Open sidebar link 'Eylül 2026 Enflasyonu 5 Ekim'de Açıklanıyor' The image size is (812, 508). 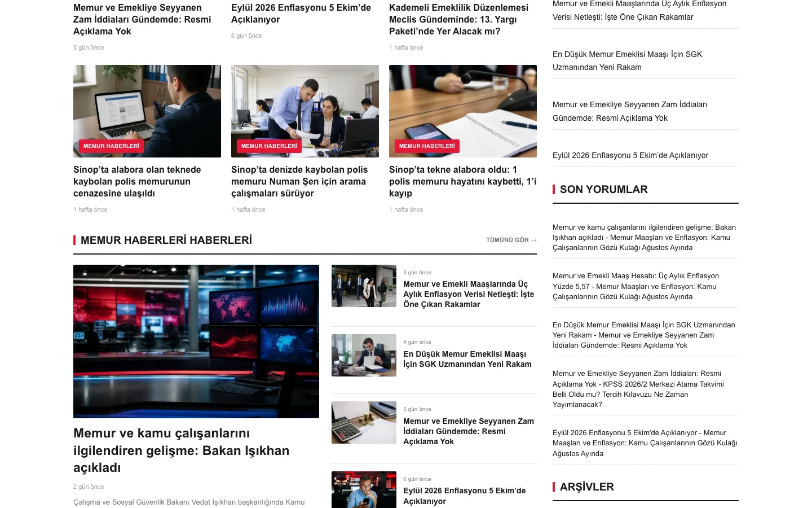point(630,155)
